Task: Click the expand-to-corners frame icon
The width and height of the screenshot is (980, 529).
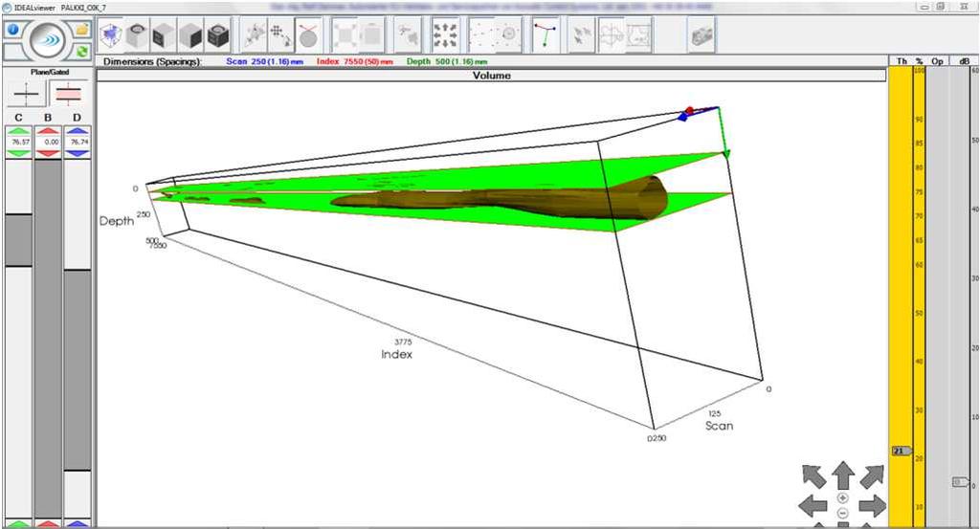Action: [345, 35]
